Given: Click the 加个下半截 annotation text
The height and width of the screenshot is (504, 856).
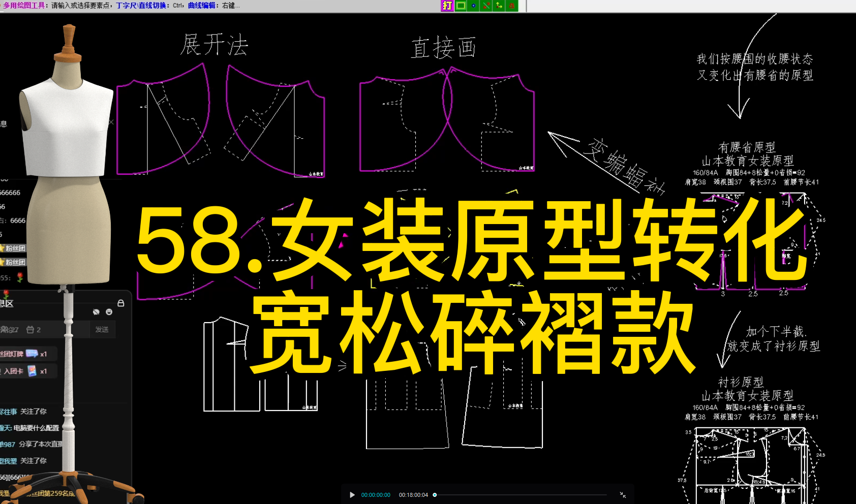Looking at the screenshot, I should [776, 332].
